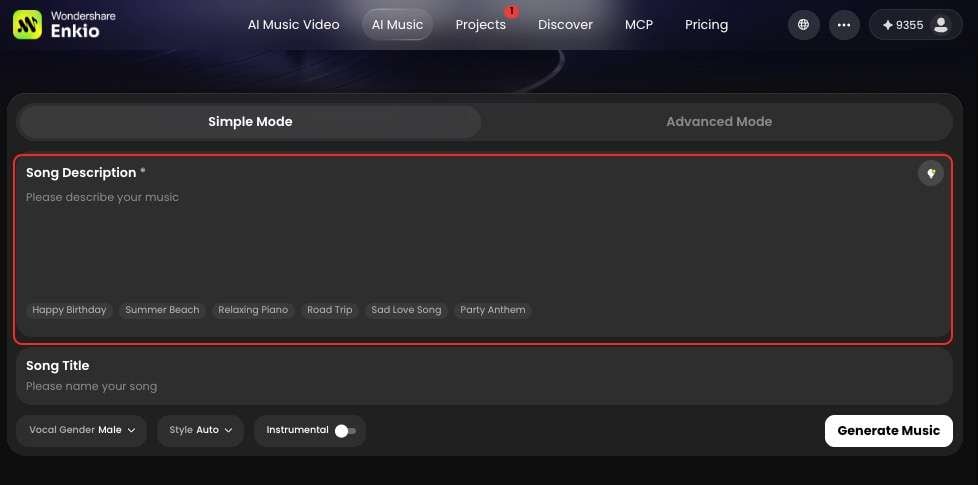978x485 pixels.
Task: Click the AI inspiration icon in Song Description
Action: [931, 174]
